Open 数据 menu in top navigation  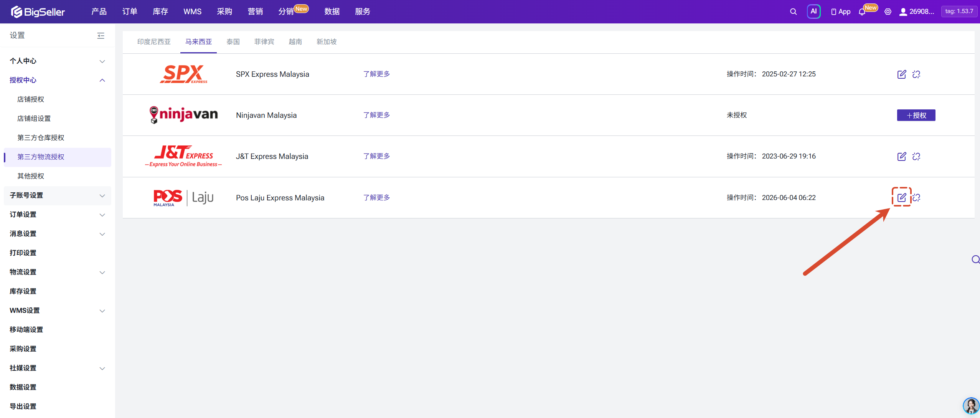click(x=332, y=12)
